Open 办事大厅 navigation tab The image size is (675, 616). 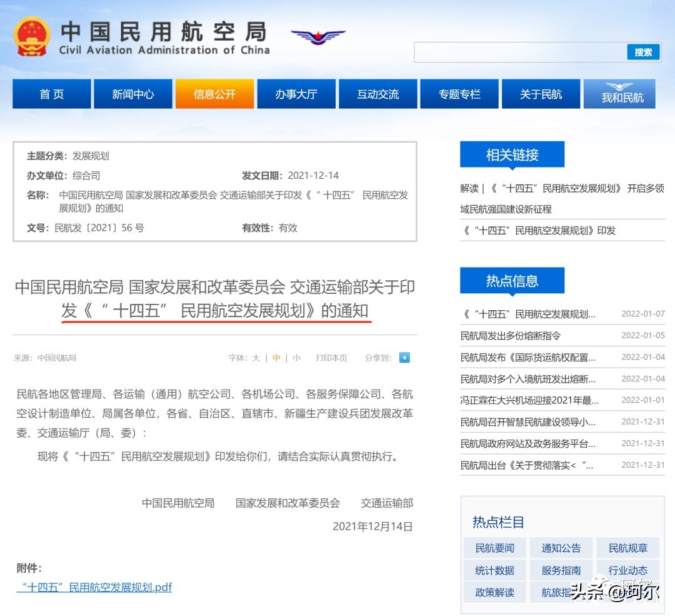click(x=296, y=94)
